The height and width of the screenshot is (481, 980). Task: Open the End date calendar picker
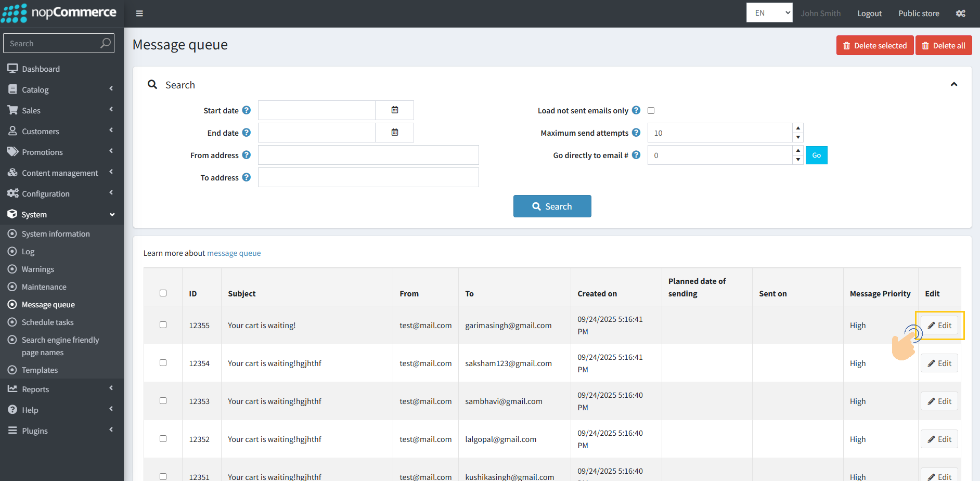[394, 133]
